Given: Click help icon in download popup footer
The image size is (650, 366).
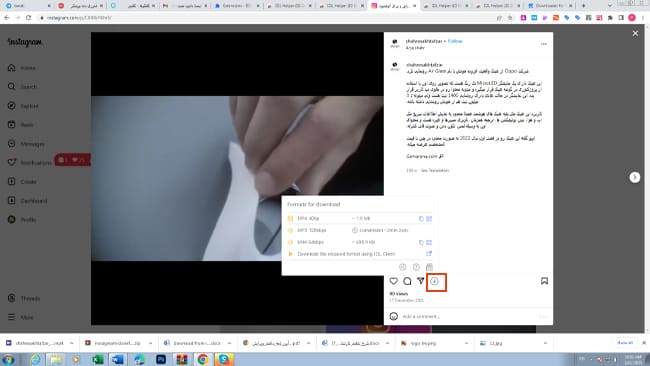Looking at the screenshot, I should 416,267.
